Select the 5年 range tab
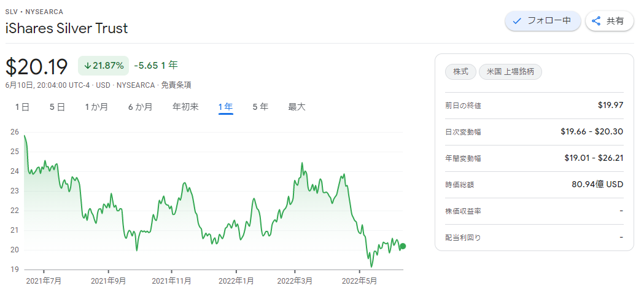 tap(260, 107)
